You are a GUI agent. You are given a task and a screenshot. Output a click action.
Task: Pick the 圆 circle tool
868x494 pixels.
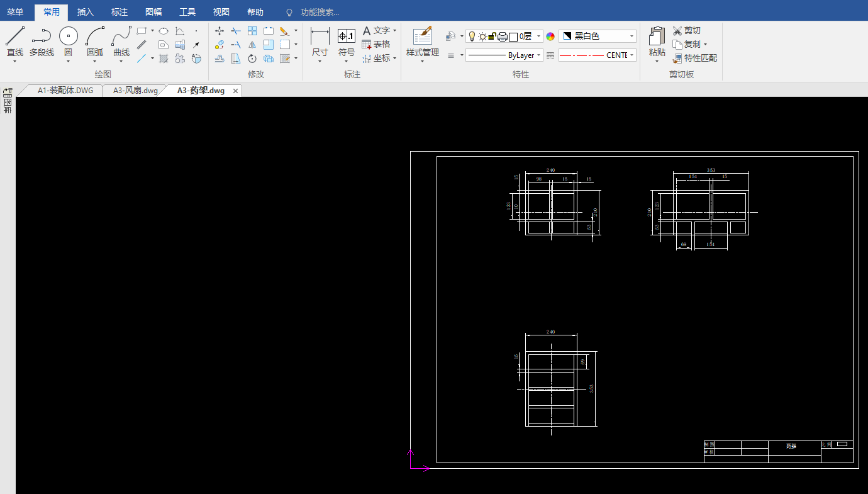(68, 42)
